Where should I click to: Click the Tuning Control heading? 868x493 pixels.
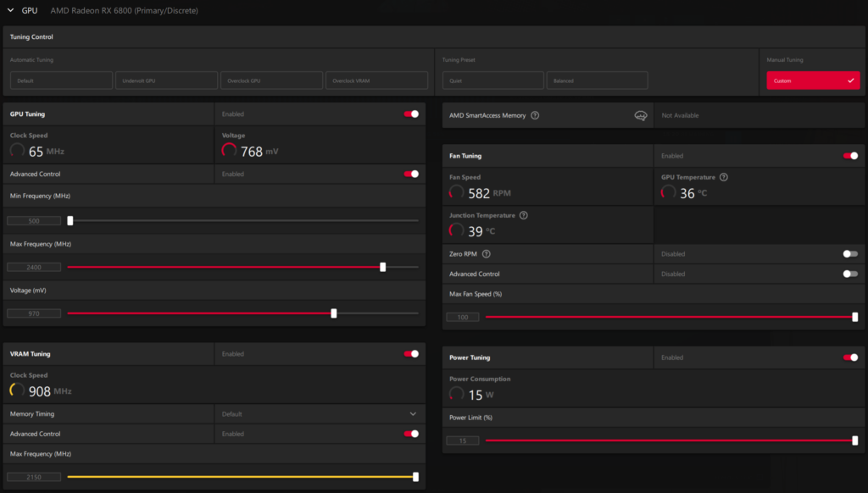(x=31, y=37)
